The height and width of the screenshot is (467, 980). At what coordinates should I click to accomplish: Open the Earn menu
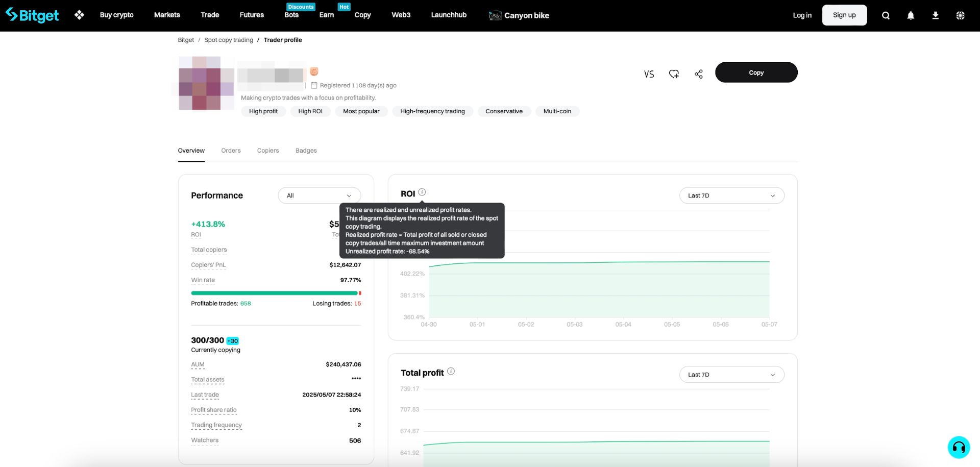click(327, 15)
